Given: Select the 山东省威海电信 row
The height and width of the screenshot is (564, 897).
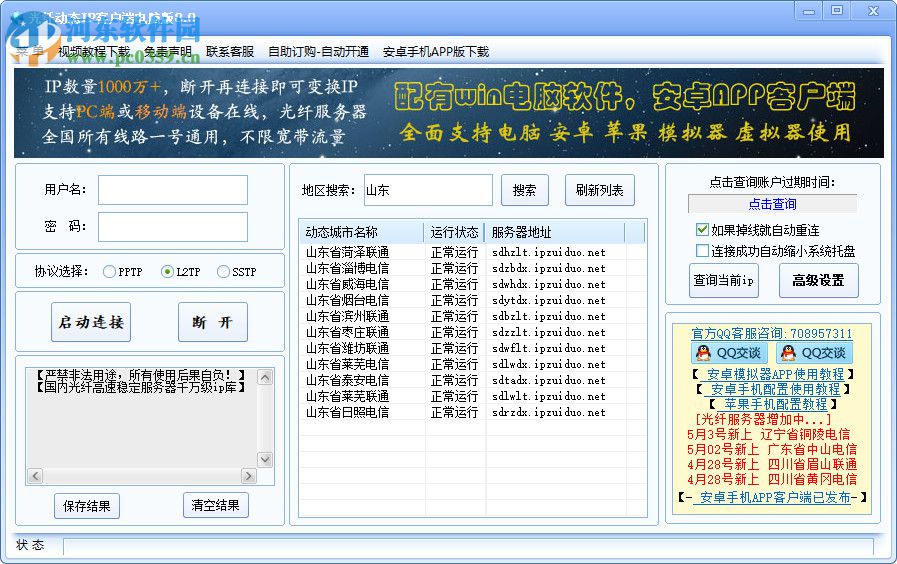Looking at the screenshot, I should pyautogui.click(x=473, y=284).
